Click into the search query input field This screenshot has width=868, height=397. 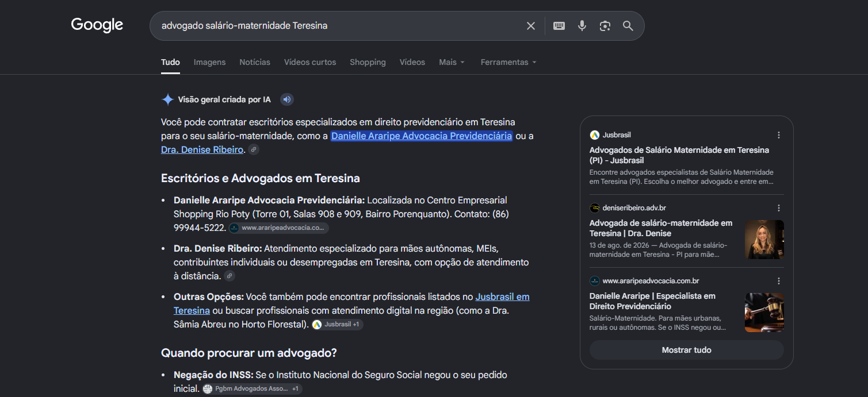[x=339, y=26]
